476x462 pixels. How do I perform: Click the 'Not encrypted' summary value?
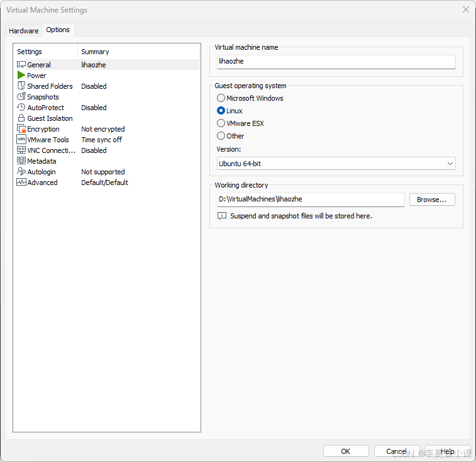[103, 129]
